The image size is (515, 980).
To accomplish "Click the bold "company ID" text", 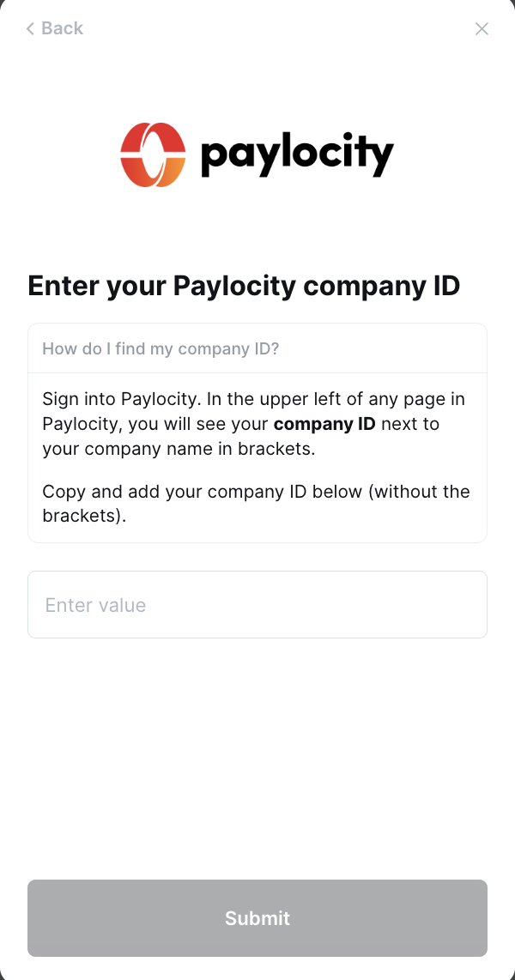I will (324, 423).
